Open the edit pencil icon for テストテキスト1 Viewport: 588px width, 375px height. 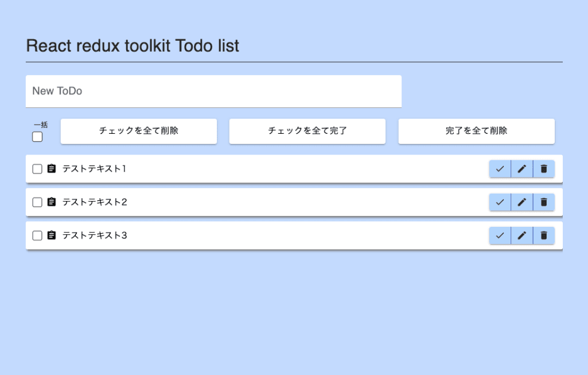(x=521, y=169)
